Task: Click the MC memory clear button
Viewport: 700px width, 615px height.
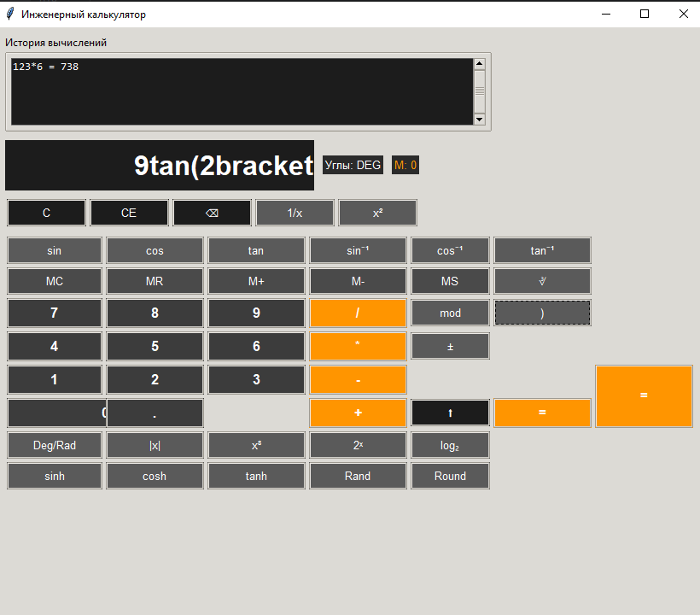Action: click(55, 281)
